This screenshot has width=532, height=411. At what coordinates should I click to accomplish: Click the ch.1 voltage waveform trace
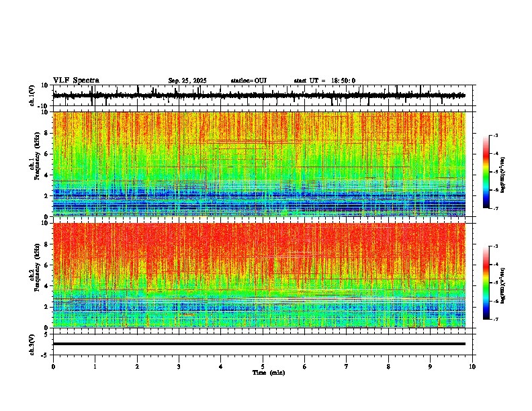(x=259, y=95)
